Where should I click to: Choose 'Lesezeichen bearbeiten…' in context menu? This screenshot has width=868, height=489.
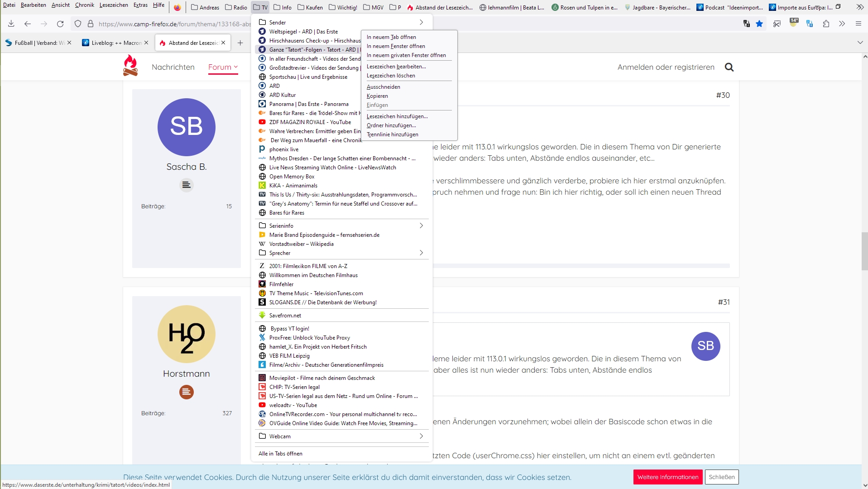pyautogui.click(x=409, y=67)
